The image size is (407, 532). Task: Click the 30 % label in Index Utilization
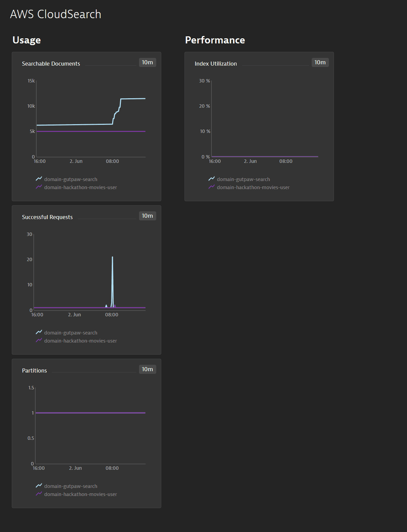(204, 81)
